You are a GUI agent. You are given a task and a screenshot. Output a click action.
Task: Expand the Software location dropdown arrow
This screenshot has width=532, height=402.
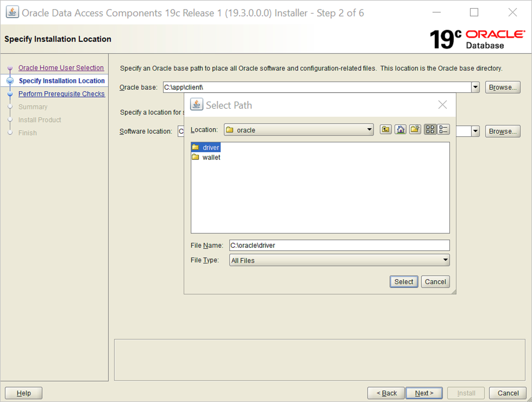[475, 131]
